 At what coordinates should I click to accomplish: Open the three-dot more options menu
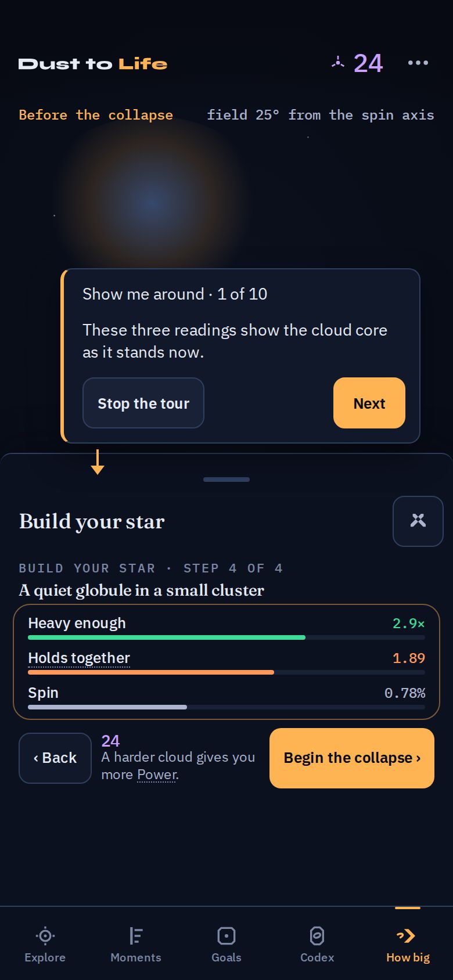click(x=418, y=63)
